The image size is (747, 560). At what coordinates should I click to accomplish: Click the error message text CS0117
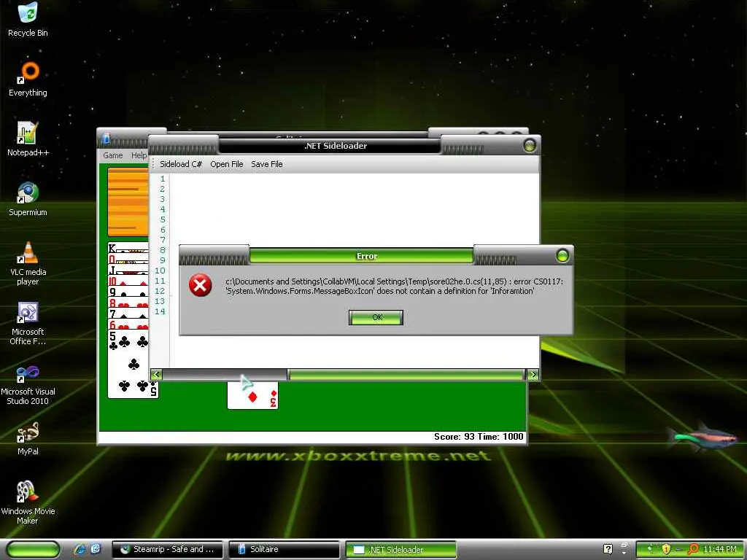[x=394, y=286]
